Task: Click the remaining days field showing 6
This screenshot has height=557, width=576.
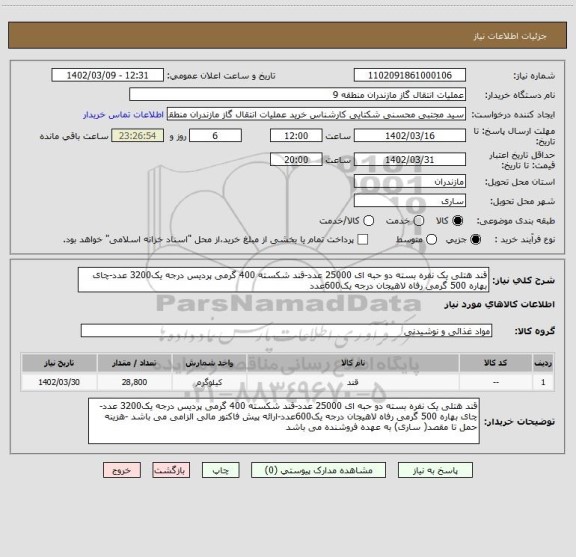Action: (x=215, y=136)
